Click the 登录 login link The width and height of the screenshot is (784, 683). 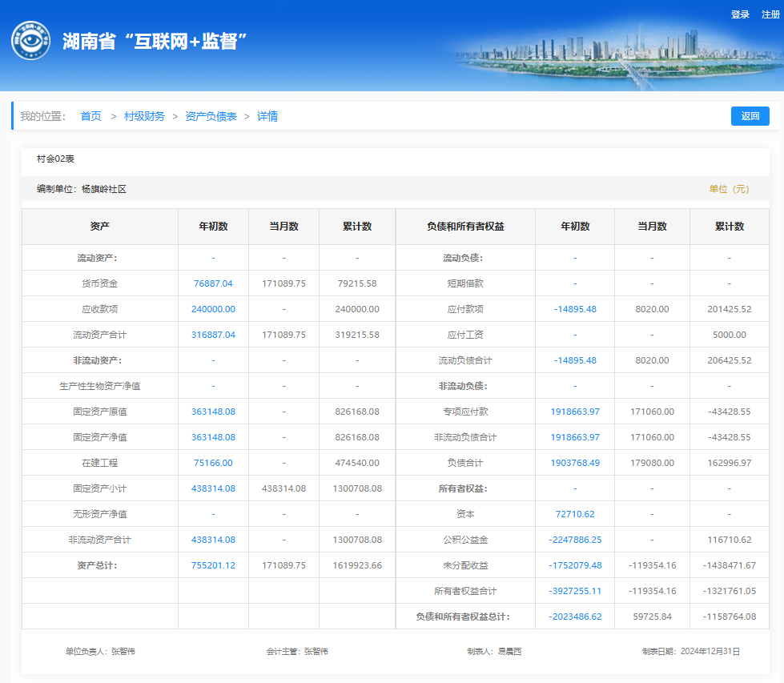click(740, 14)
